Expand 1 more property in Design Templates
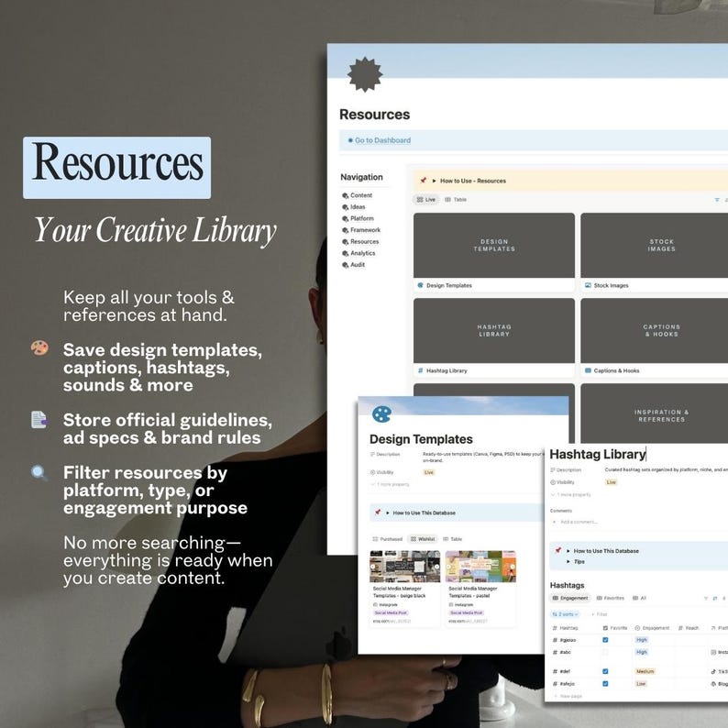The height and width of the screenshot is (728, 728). 390,484
